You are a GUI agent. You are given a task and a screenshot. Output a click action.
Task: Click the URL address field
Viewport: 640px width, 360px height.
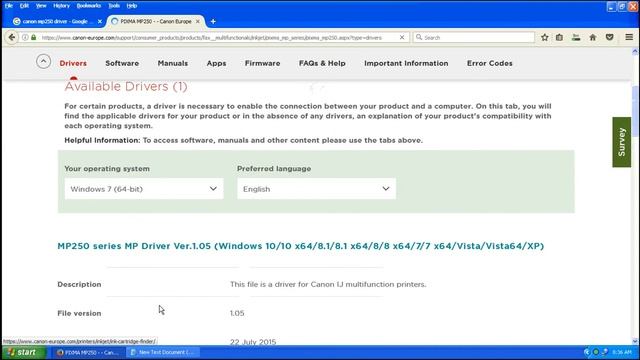pos(212,38)
